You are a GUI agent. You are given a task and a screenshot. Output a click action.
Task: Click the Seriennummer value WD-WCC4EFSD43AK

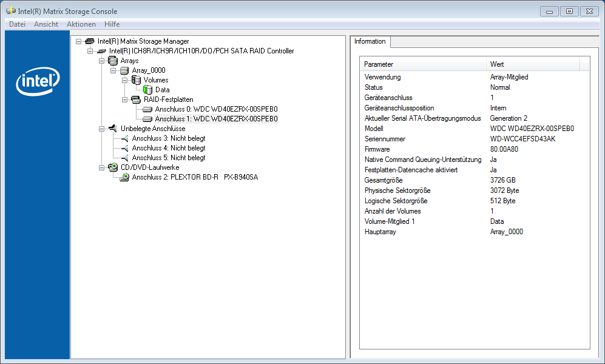(522, 139)
